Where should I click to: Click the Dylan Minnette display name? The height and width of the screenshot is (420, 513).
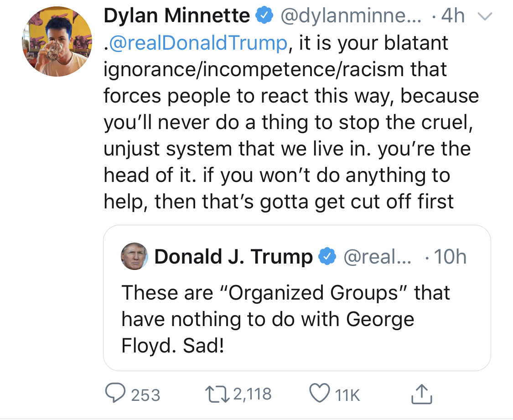(x=176, y=16)
